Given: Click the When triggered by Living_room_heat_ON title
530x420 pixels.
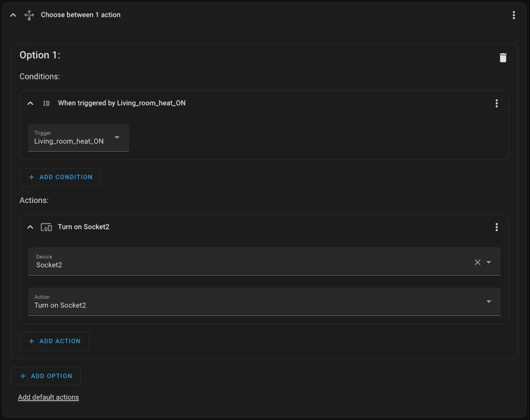Looking at the screenshot, I should tap(122, 103).
